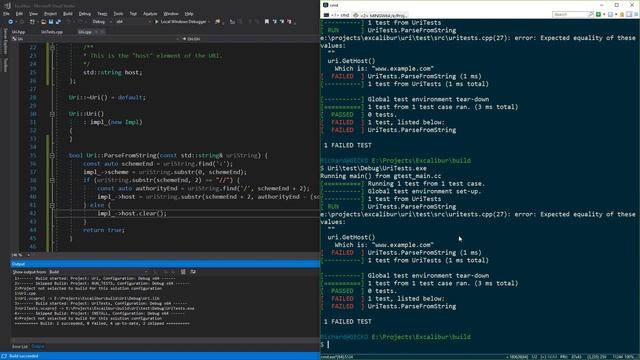This screenshot has width=640, height=360.
Task: Select the Uri.cpp editor tab
Action: (x=84, y=31)
